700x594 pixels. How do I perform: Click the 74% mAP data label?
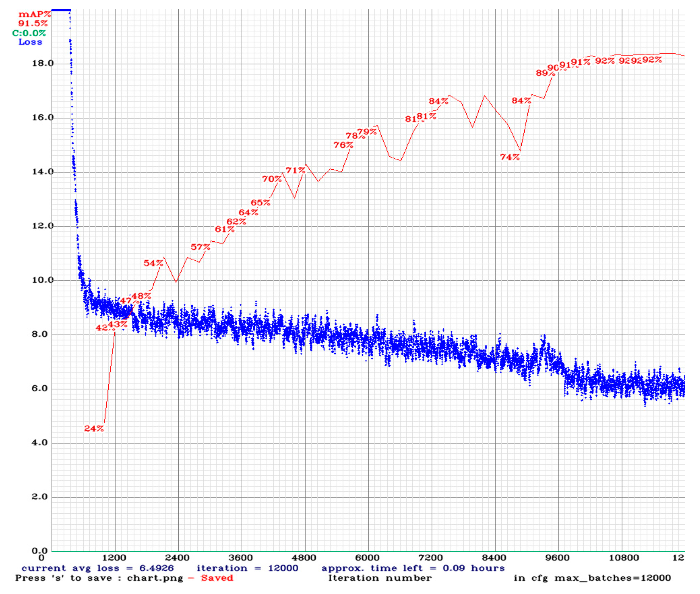(510, 157)
